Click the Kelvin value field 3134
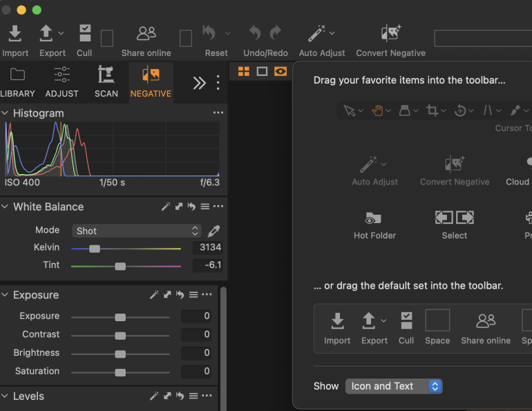The height and width of the screenshot is (411, 532). (207, 247)
